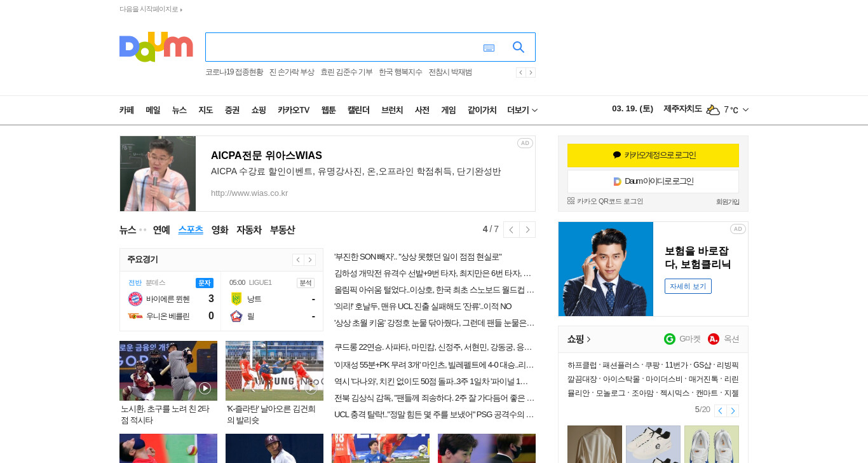This screenshot has height=463, width=868.
Task: Open 사전 in the navigation bar
Action: pyautogui.click(x=422, y=110)
